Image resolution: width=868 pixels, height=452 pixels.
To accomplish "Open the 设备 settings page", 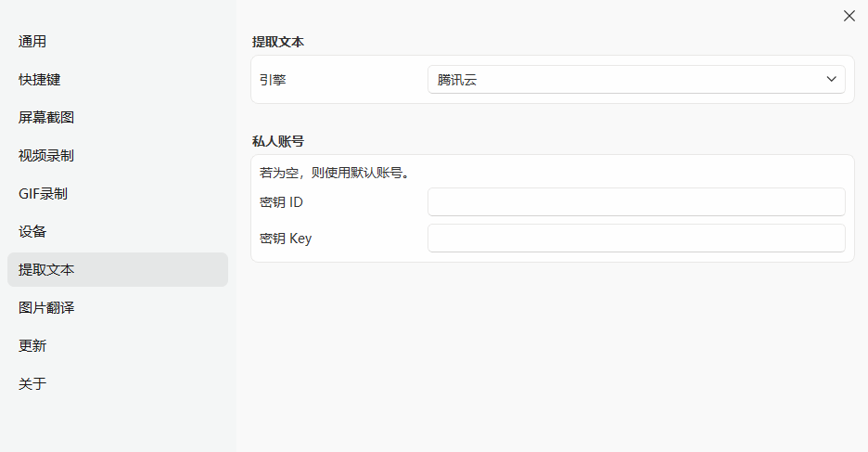I will [32, 232].
